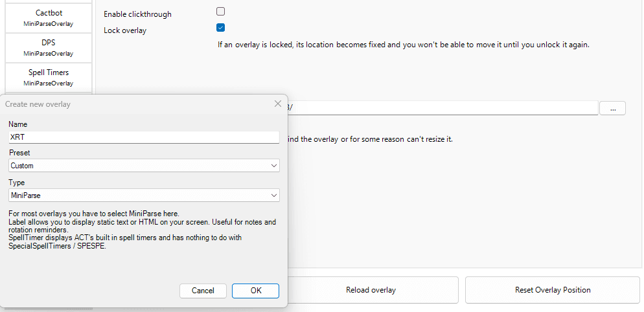Cancel the new overlay dialog
Image resolution: width=644 pixels, height=312 pixels.
(x=203, y=291)
